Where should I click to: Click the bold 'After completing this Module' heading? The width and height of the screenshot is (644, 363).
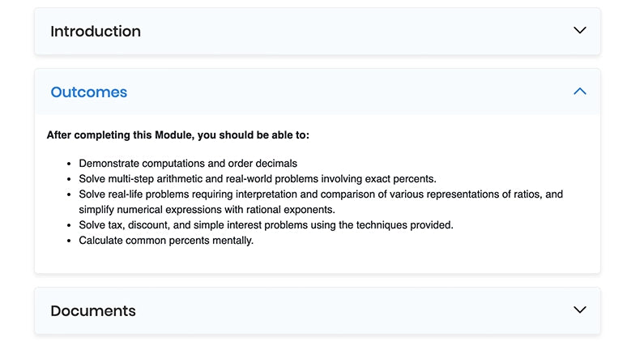(177, 135)
